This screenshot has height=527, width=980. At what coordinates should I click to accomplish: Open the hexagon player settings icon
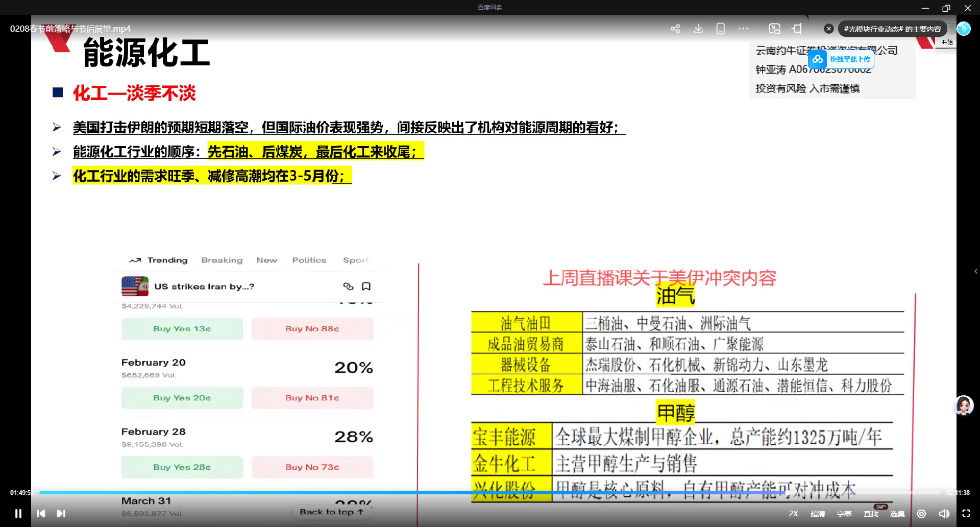pyautogui.click(x=921, y=513)
